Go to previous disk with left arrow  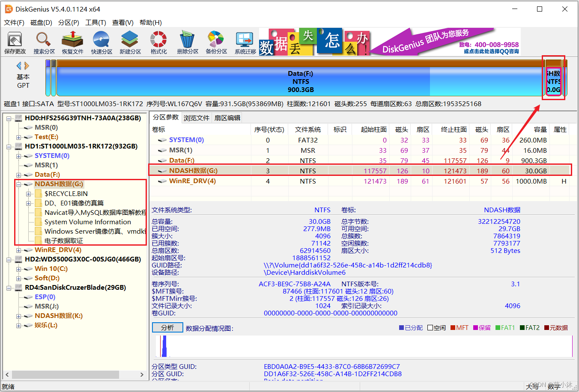pyautogui.click(x=19, y=65)
